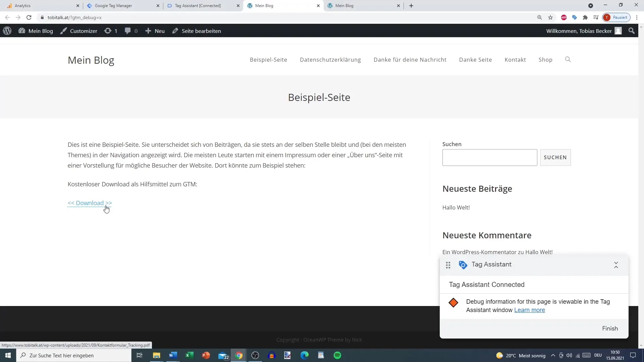Click the Finish button in Tag Assistant
644x362 pixels.
click(610, 328)
